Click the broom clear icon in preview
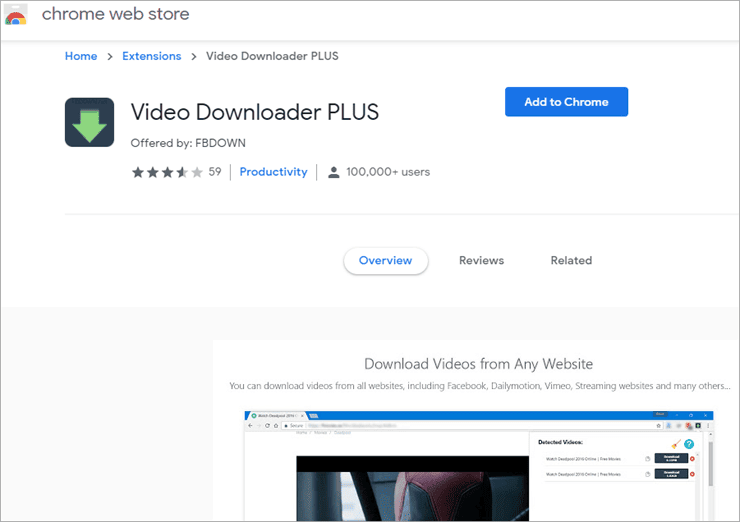740x522 pixels. pyautogui.click(x=676, y=444)
